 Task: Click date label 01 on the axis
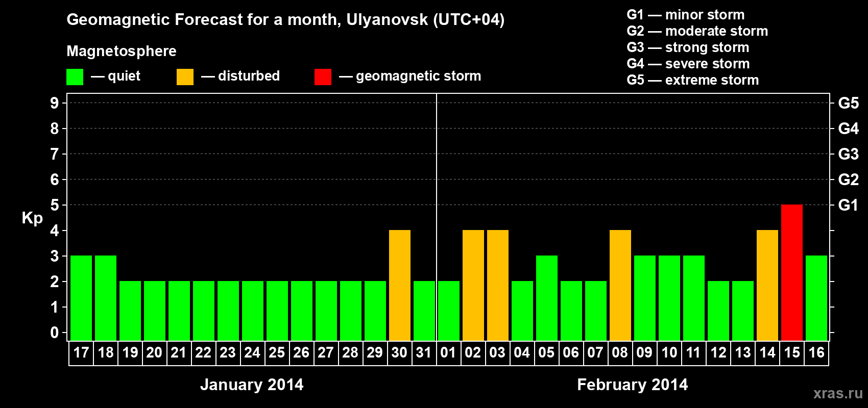pyautogui.click(x=448, y=353)
